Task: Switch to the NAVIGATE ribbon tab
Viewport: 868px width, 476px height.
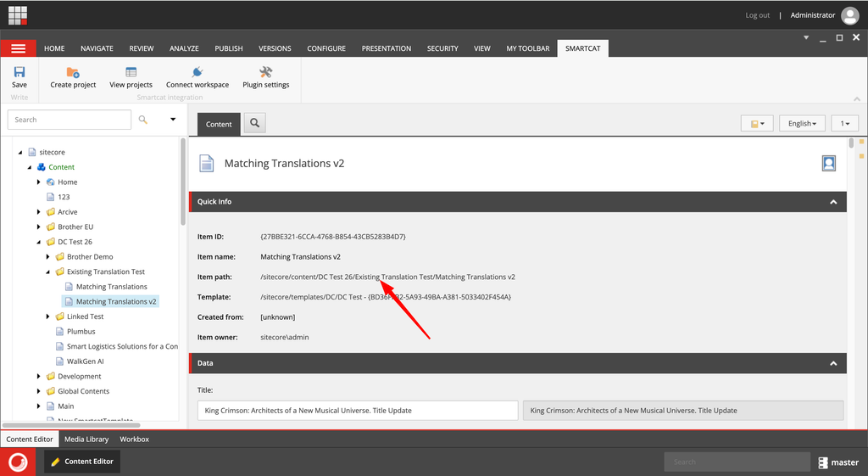Action: (97, 48)
